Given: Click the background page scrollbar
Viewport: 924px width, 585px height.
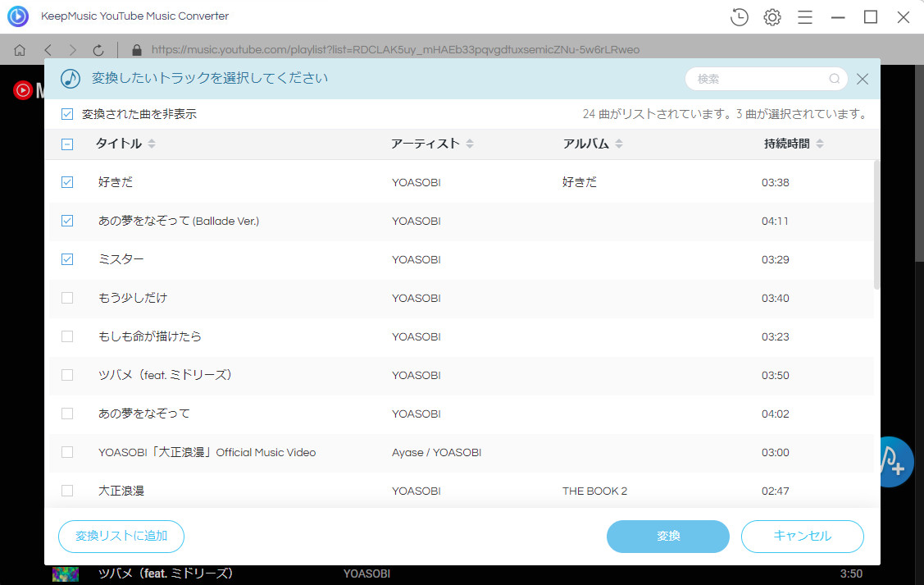Looking at the screenshot, I should coord(919,162).
